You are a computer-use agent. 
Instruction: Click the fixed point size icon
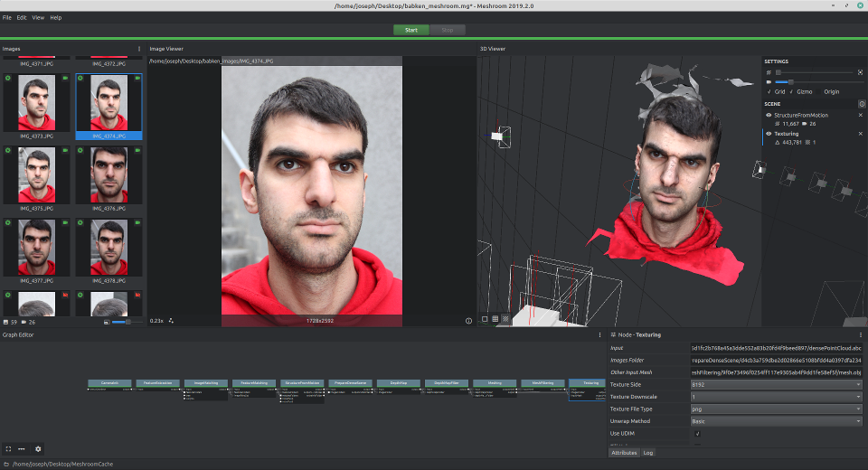point(860,72)
